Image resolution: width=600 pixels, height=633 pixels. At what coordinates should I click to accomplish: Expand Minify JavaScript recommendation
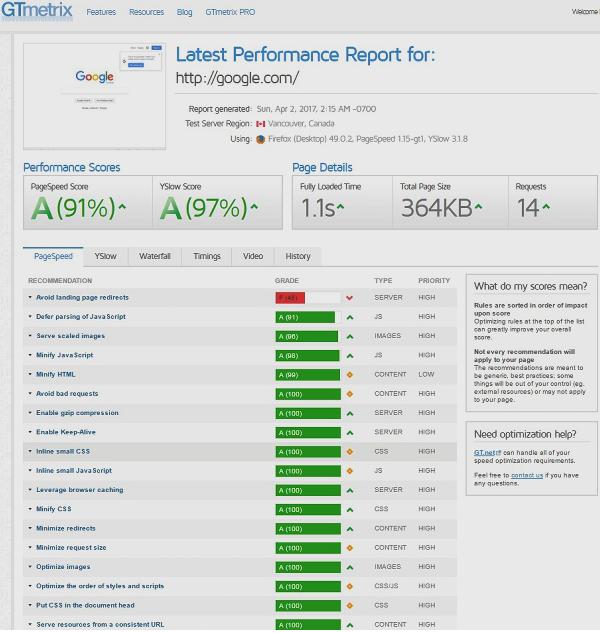[x=30, y=355]
